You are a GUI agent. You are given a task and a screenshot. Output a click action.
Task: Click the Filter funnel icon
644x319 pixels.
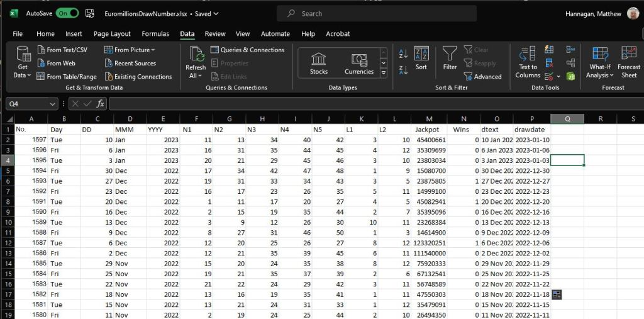coord(450,57)
